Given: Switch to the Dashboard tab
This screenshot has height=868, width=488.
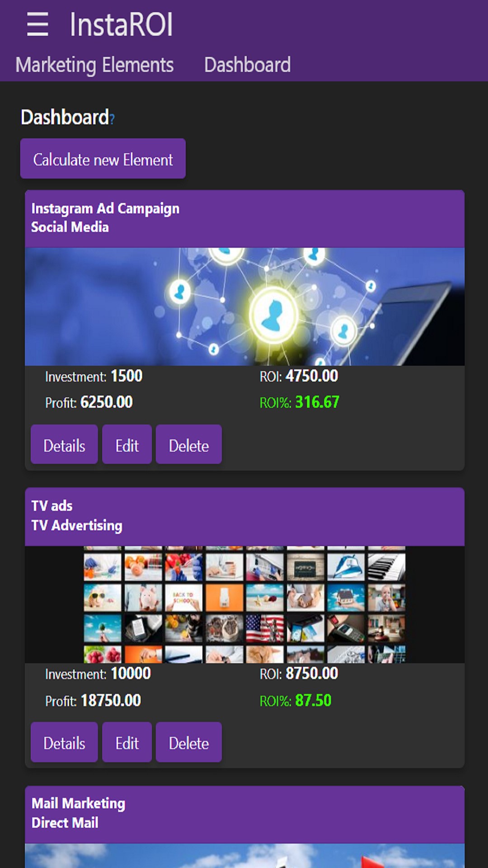Looking at the screenshot, I should point(247,65).
